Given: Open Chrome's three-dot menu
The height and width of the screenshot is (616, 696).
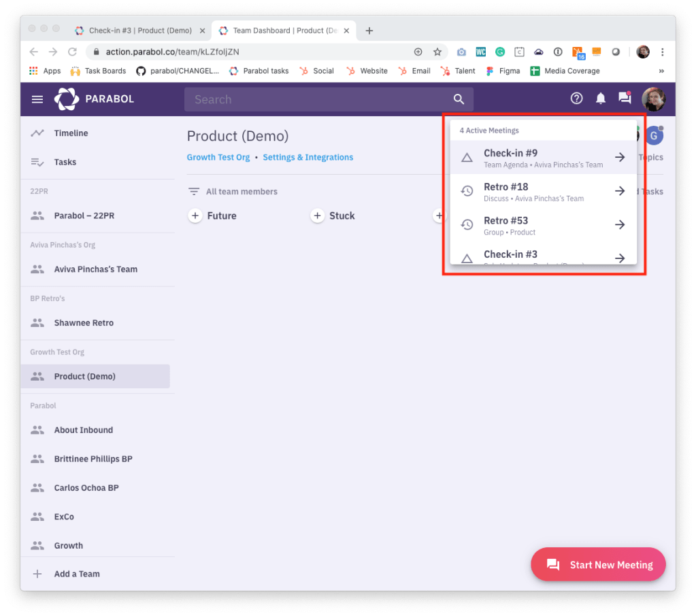Looking at the screenshot, I should (x=662, y=52).
